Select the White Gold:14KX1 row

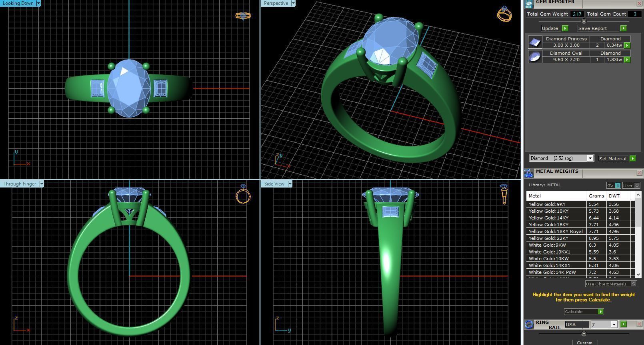click(x=580, y=265)
